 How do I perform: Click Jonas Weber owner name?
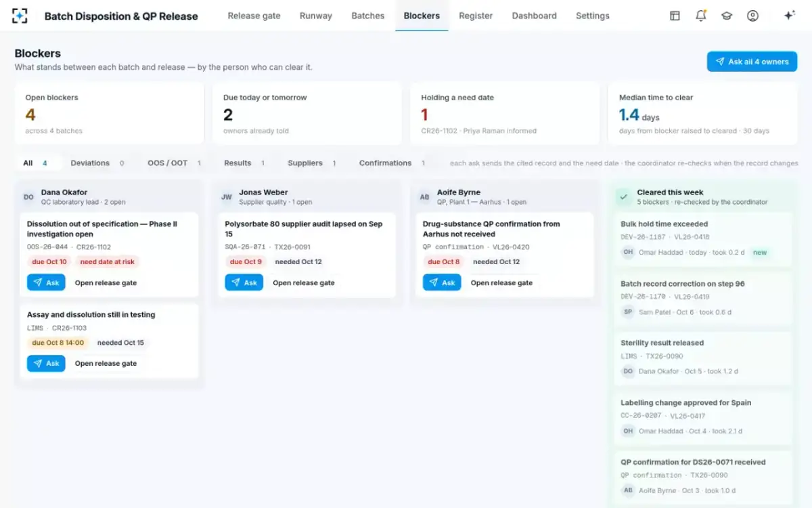tap(265, 192)
